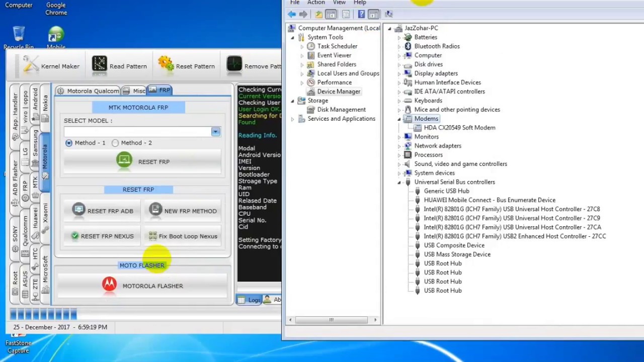Click the MOTOROLA FLASHER button
Image resolution: width=644 pixels, height=362 pixels.
click(142, 286)
